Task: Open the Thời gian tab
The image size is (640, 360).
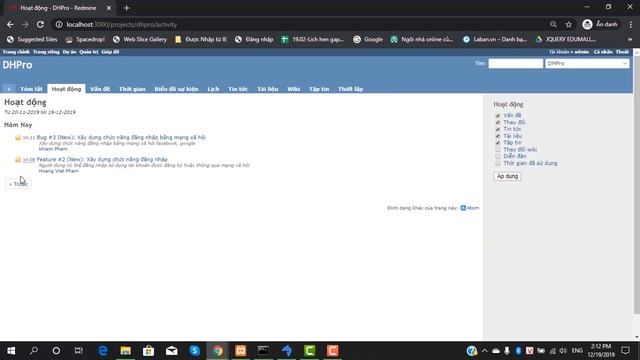Action: pyautogui.click(x=132, y=89)
